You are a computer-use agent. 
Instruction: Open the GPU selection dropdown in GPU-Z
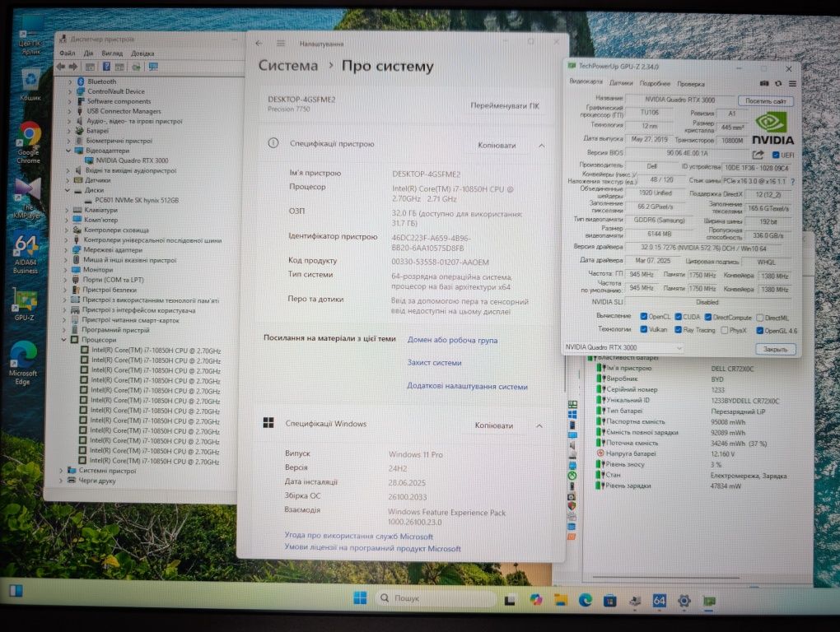(x=623, y=347)
